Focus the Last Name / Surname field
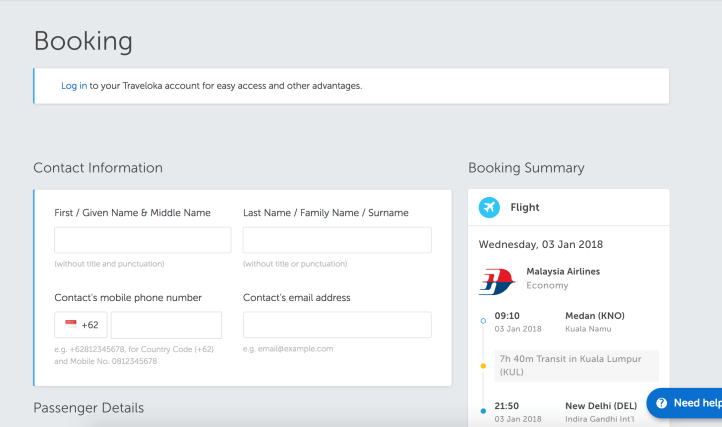Image resolution: width=722 pixels, height=427 pixels. (337, 240)
